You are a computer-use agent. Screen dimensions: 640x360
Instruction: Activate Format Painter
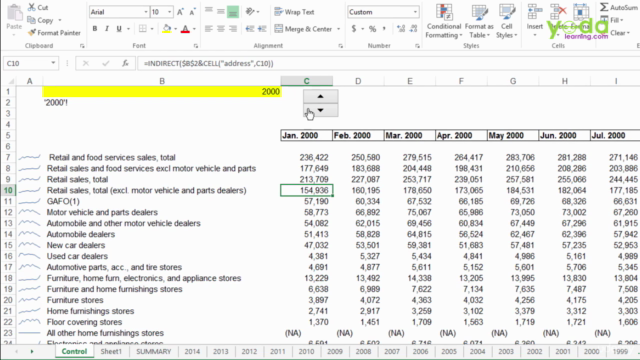54,33
